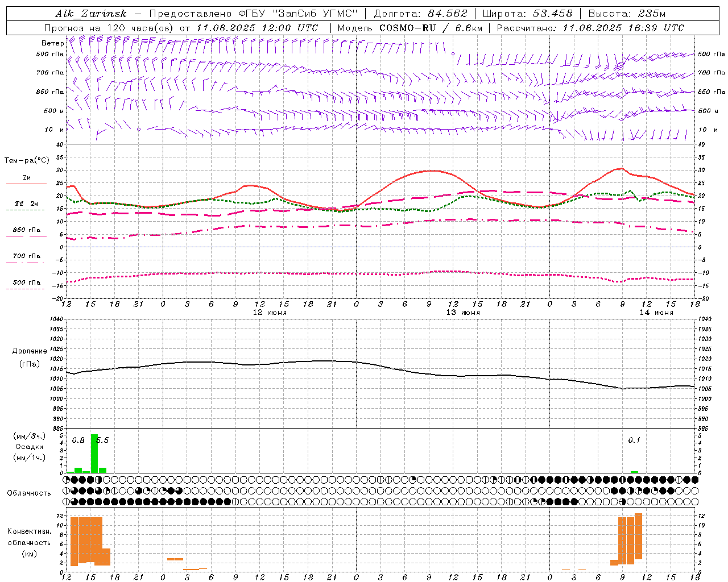Click the red 2м temperature legend line sample
The height and width of the screenshot is (582, 728).
pyautogui.click(x=26, y=184)
